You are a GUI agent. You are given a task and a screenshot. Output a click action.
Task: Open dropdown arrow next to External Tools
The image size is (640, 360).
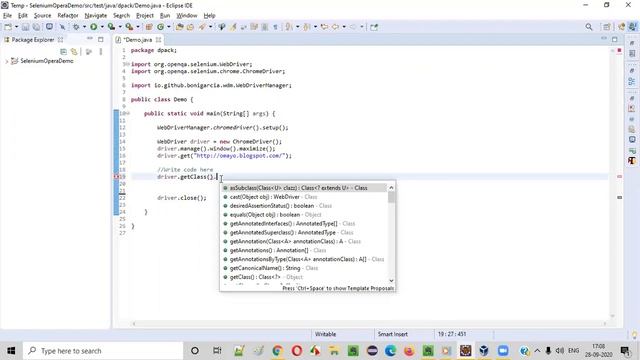[x=138, y=27]
